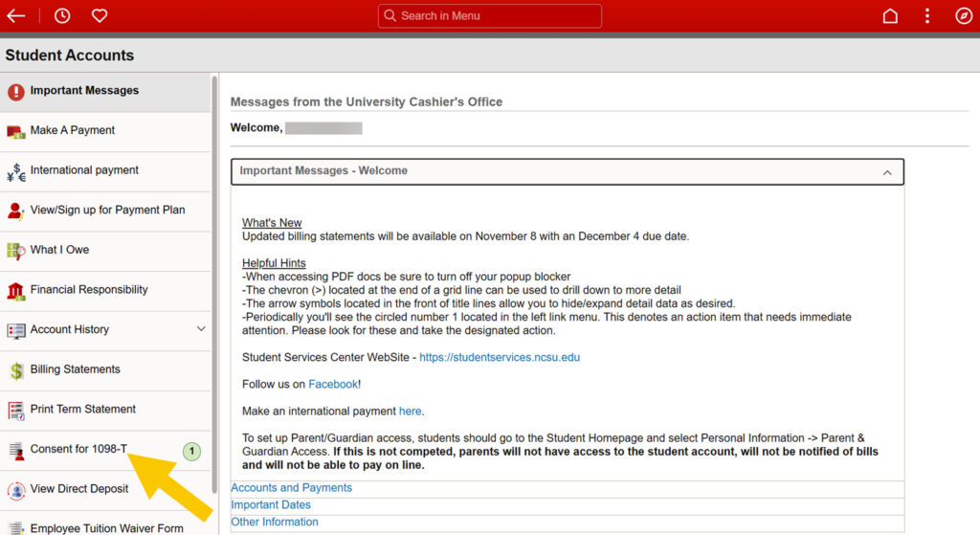
Task: Open the Make A Payment menu item
Action: click(105, 131)
